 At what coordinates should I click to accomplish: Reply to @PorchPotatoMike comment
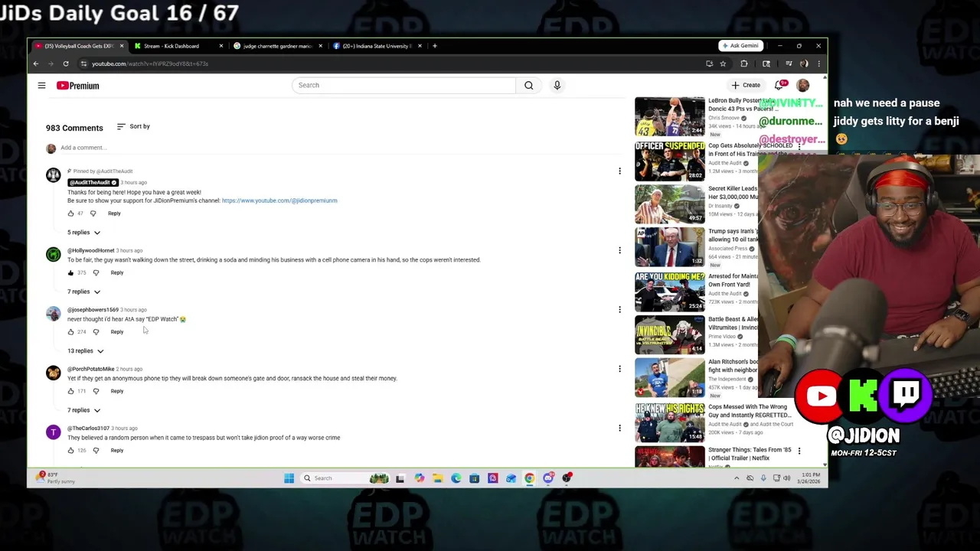pos(116,391)
